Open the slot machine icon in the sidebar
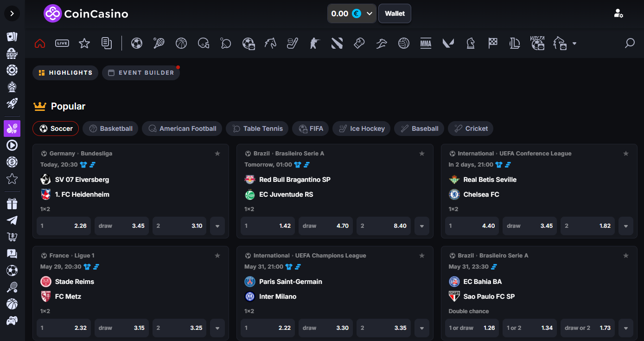 12,54
